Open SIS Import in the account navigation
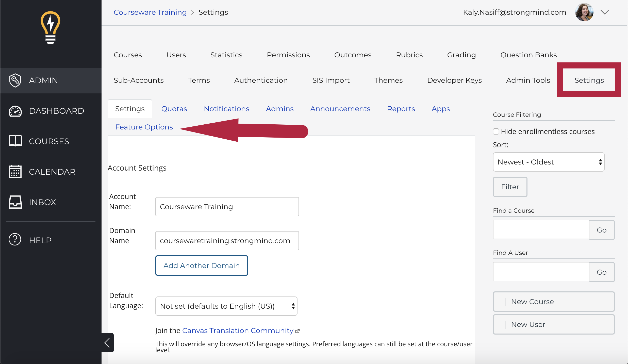The width and height of the screenshot is (628, 364). coord(331,80)
